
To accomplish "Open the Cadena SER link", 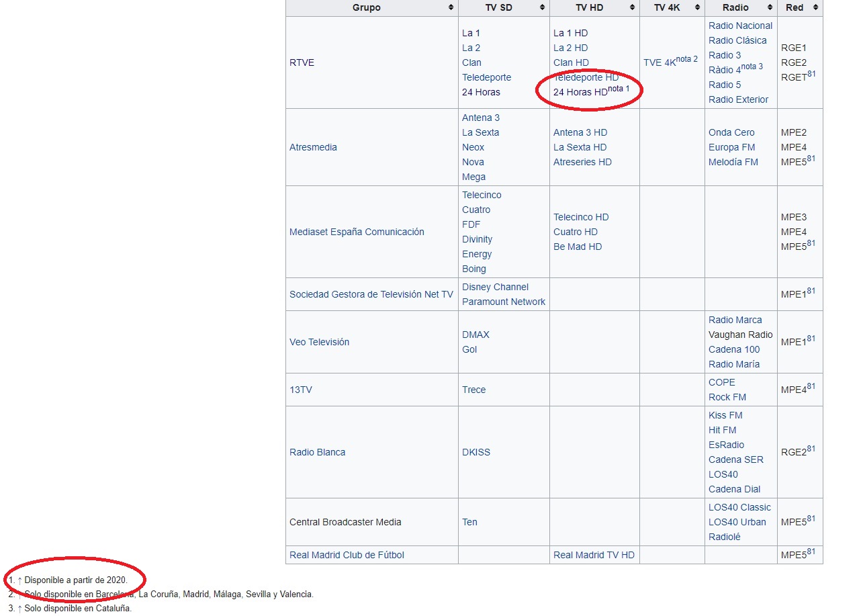I will [736, 459].
